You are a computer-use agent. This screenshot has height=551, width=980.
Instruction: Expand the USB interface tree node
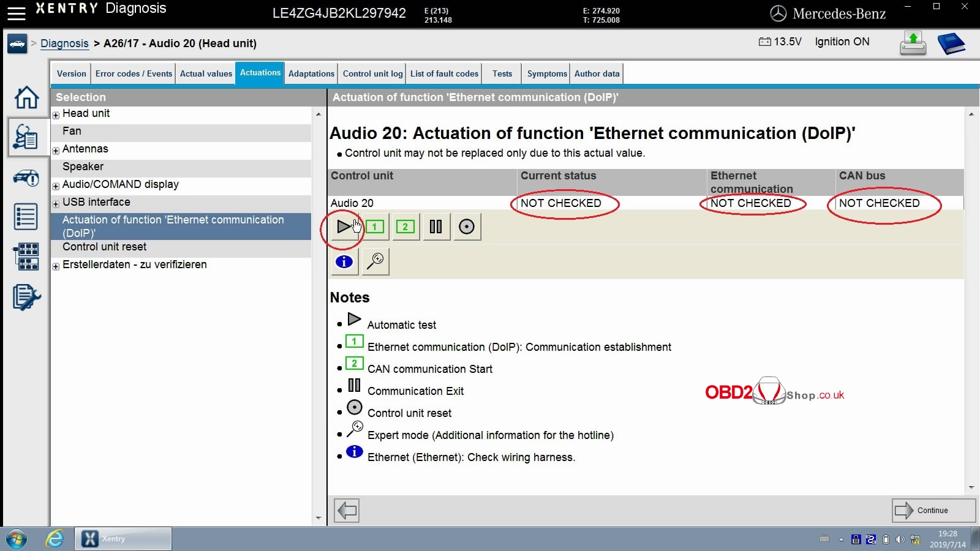[56, 204]
